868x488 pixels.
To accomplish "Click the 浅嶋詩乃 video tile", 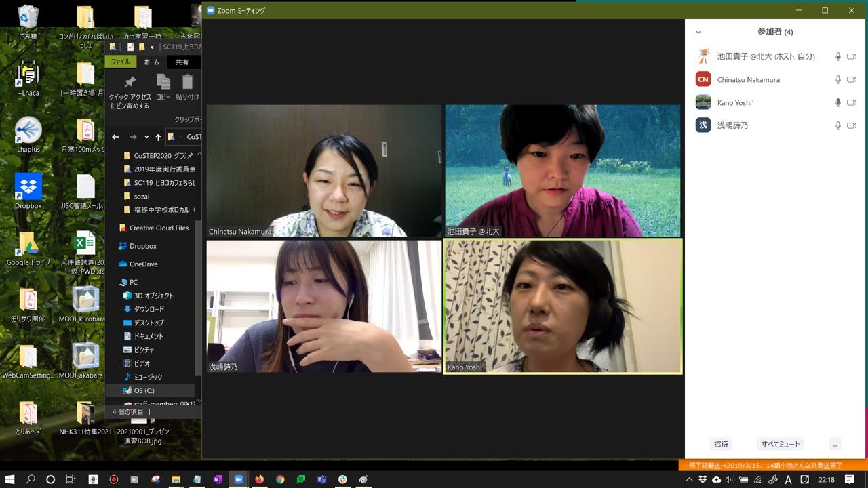I will pos(324,306).
